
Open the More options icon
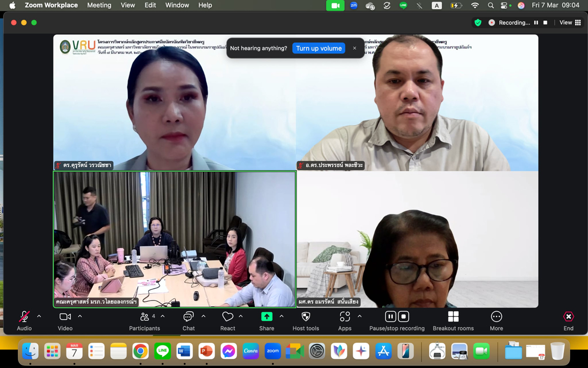[496, 317]
